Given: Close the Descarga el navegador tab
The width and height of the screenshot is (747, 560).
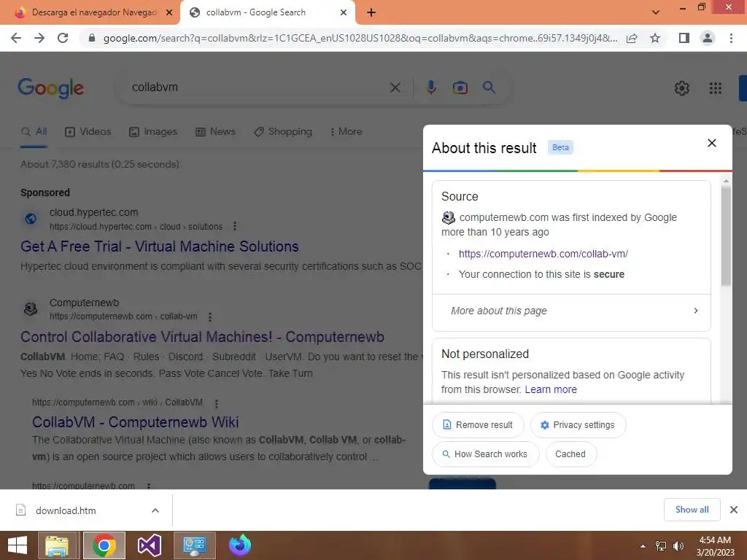Looking at the screenshot, I should click(x=169, y=12).
